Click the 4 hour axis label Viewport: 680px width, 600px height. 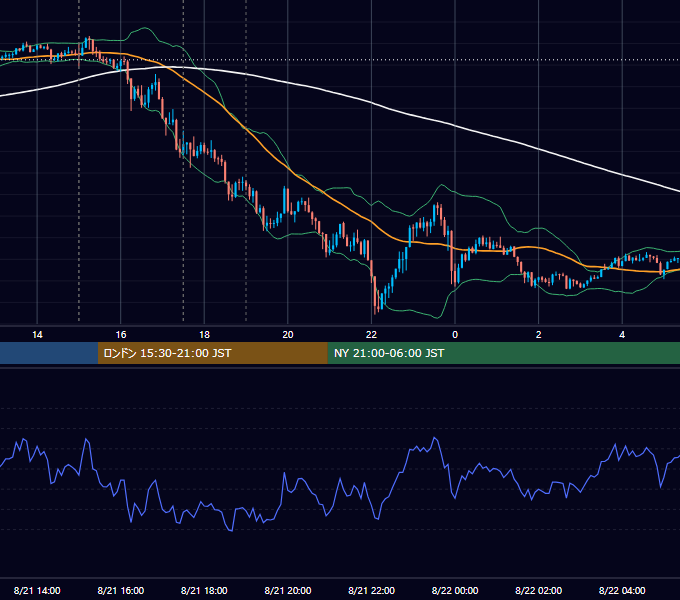coord(622,335)
